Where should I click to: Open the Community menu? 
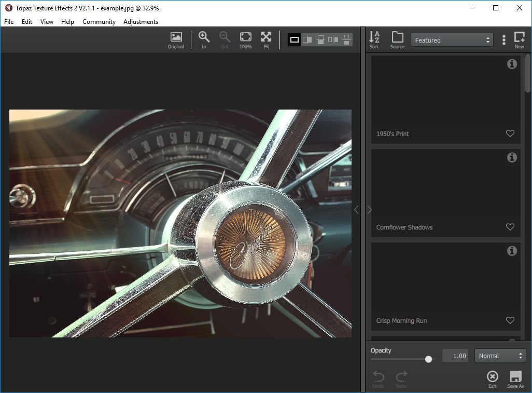click(x=99, y=22)
